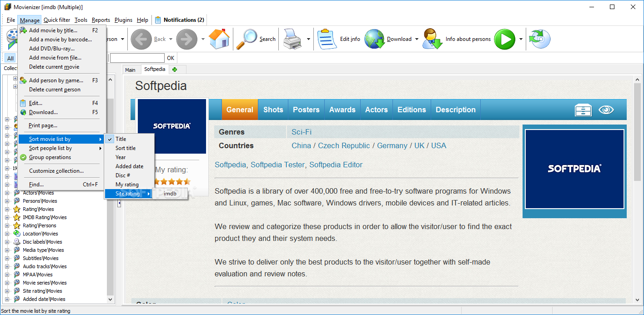Screen dimensions: 644x315
Task: Click the Notifications clipboard icon in menu bar
Action: [x=158, y=20]
